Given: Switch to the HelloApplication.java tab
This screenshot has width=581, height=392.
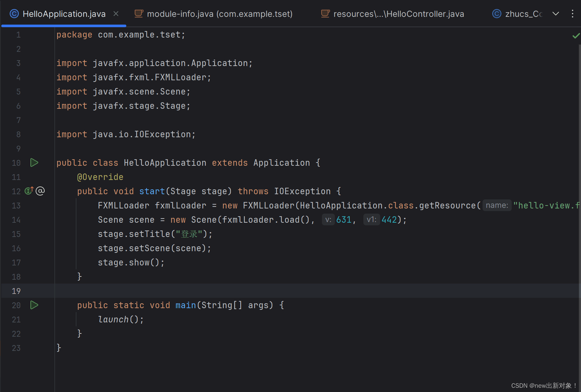Looking at the screenshot, I should pos(64,14).
